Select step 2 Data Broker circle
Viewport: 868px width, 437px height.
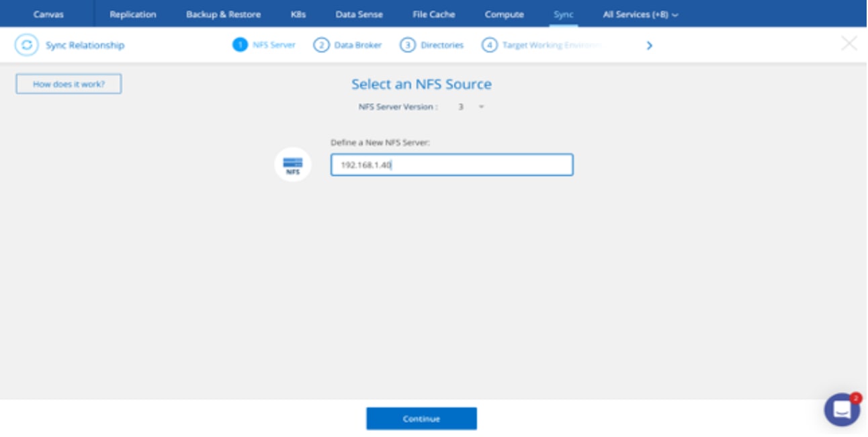321,45
